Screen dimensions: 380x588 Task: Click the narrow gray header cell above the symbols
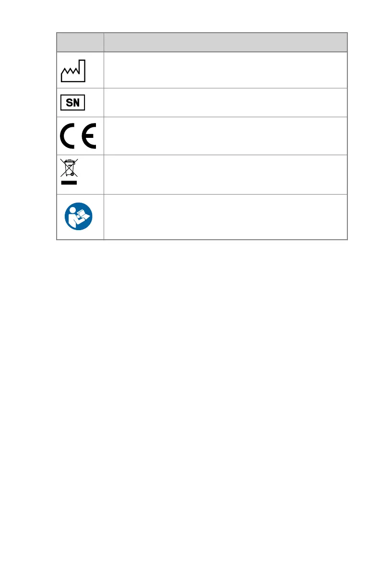[80, 42]
